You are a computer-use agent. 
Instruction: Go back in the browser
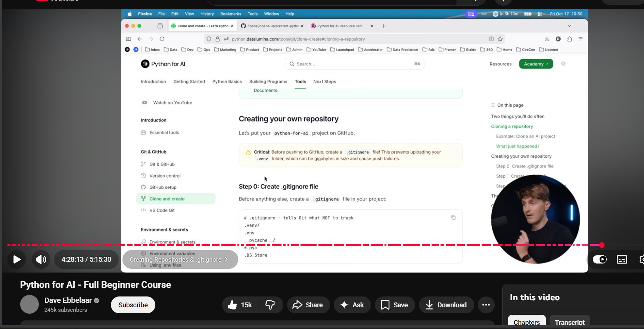point(140,39)
